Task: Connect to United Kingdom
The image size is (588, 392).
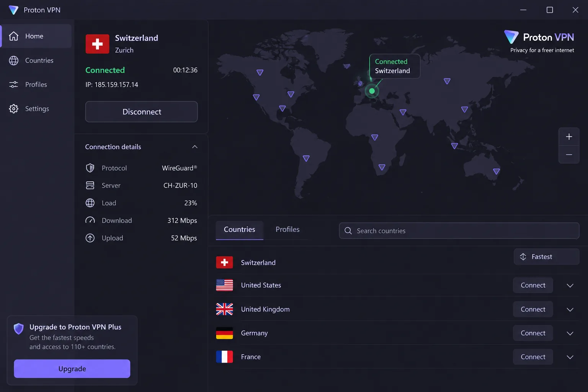Action: tap(533, 309)
